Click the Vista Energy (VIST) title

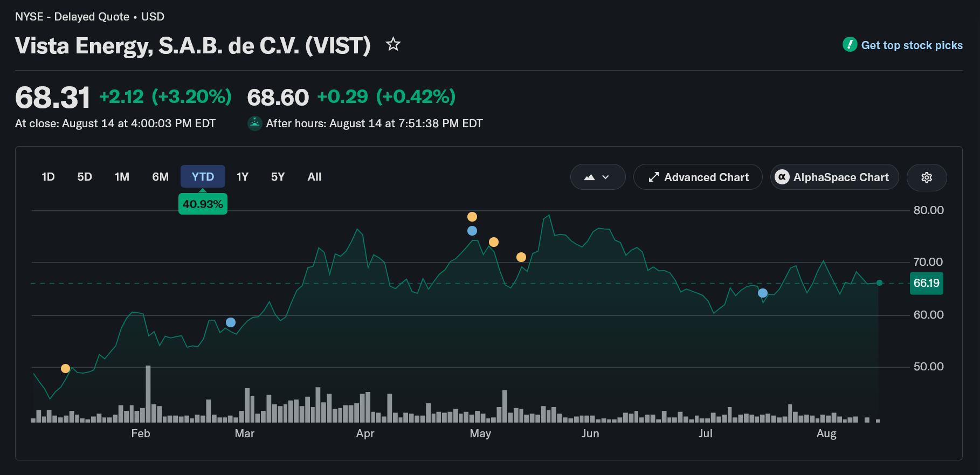[x=193, y=46]
